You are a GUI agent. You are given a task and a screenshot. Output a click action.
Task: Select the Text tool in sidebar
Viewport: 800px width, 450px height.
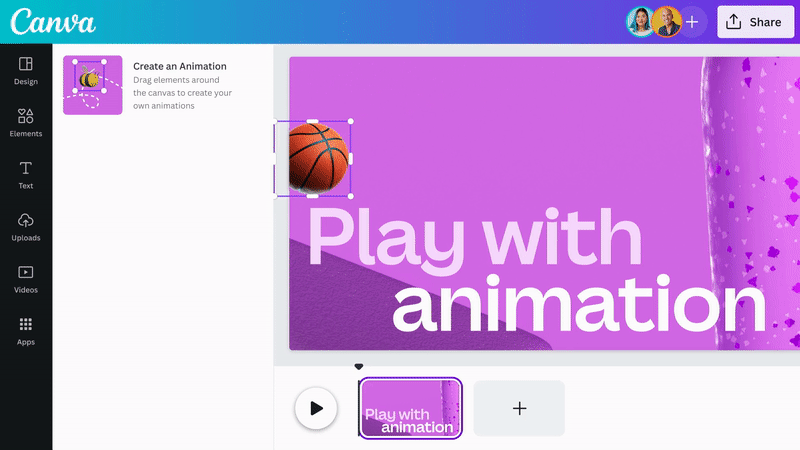click(x=26, y=174)
